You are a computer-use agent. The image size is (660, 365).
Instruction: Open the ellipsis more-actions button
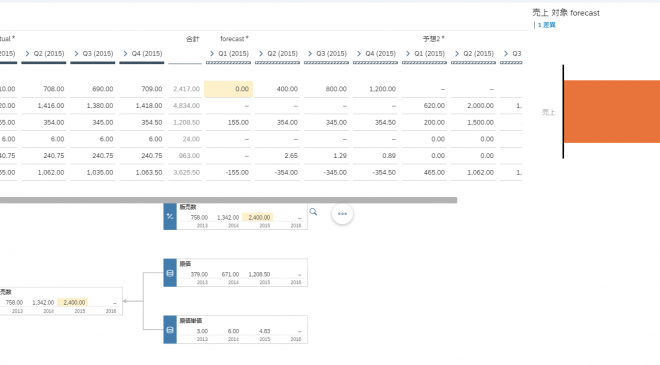pos(342,214)
